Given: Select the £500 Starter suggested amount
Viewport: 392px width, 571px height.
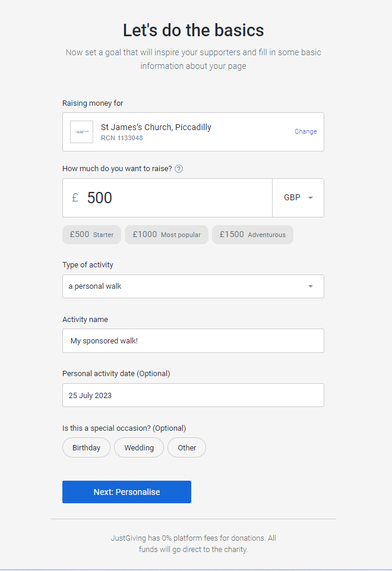Looking at the screenshot, I should tap(91, 235).
